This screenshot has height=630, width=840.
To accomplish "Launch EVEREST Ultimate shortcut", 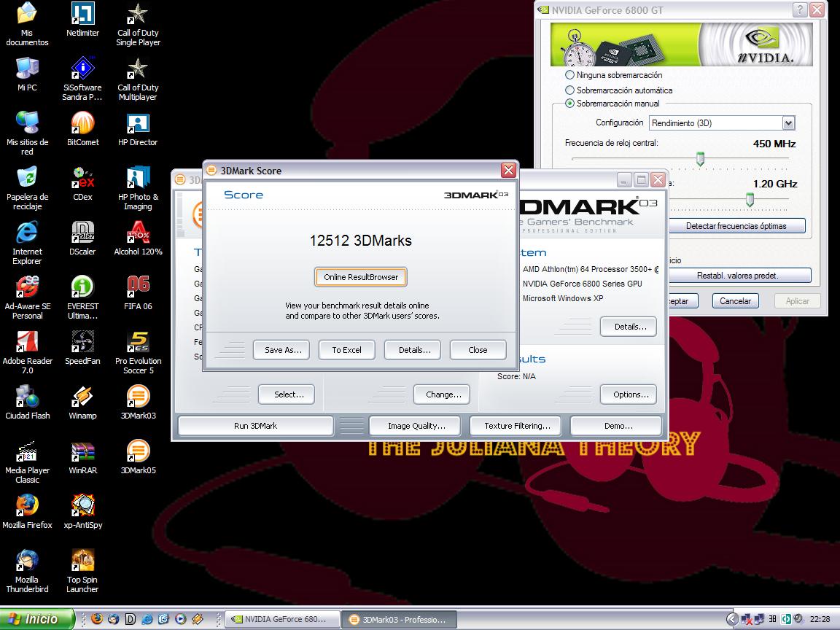I will pos(82,297).
